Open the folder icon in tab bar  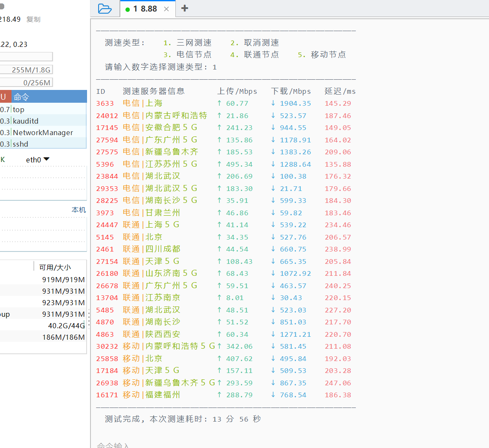105,9
